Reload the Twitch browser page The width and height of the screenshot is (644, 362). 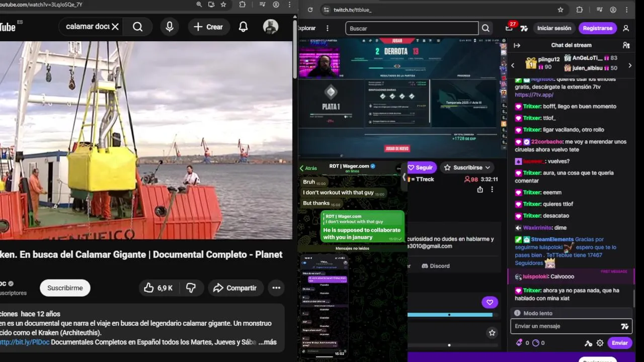click(310, 10)
